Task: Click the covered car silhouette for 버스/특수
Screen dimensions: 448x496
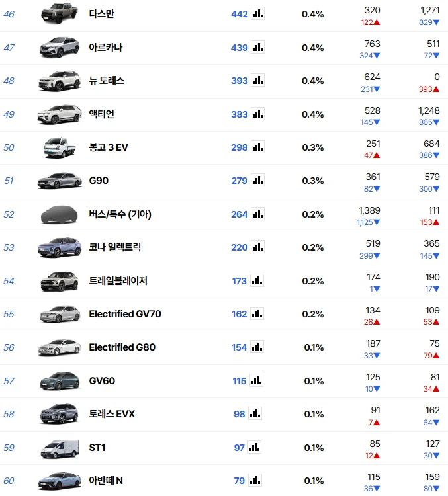Action: click(60, 214)
